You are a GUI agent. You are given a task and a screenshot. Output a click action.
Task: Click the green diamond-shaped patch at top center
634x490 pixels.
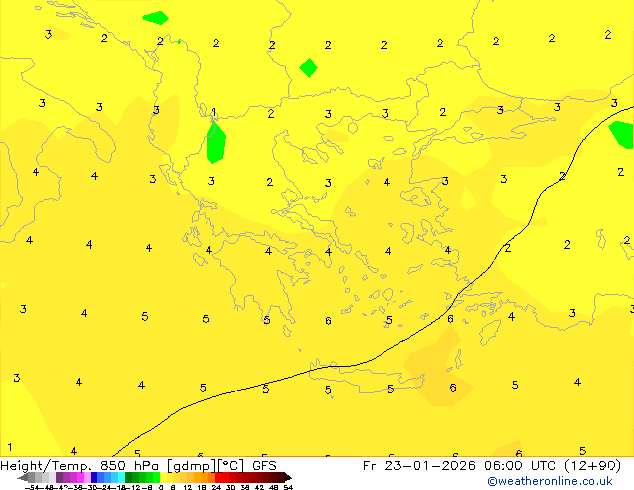(x=309, y=68)
